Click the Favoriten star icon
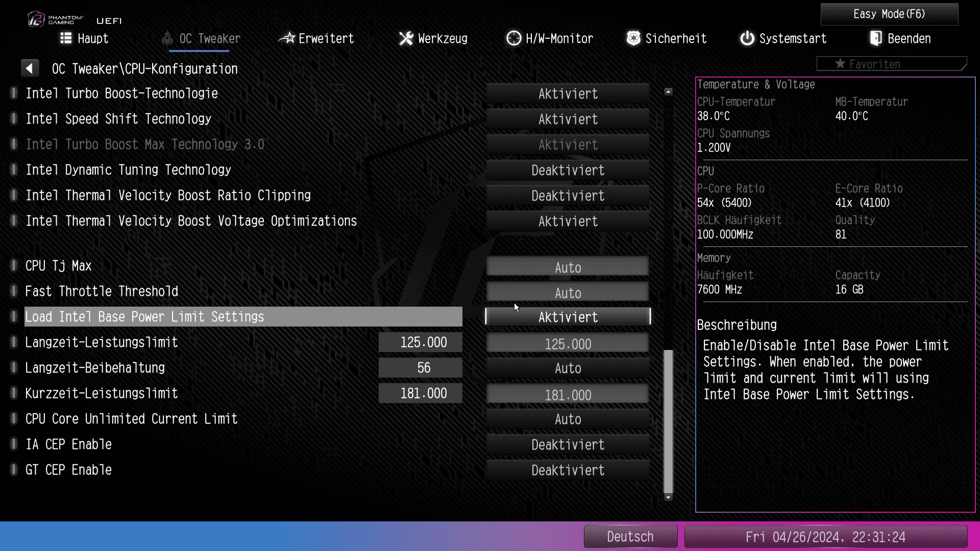Image resolution: width=980 pixels, height=551 pixels. (x=840, y=64)
